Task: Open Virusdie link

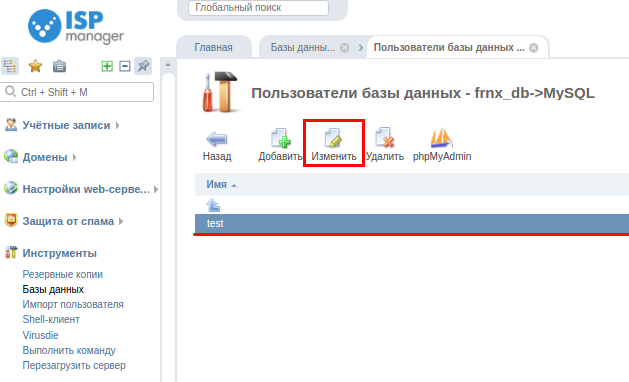Action: (41, 335)
